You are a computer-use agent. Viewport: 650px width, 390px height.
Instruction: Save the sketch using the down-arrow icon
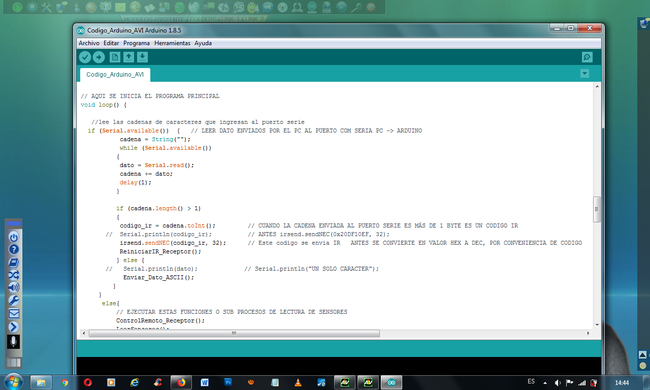click(142, 57)
